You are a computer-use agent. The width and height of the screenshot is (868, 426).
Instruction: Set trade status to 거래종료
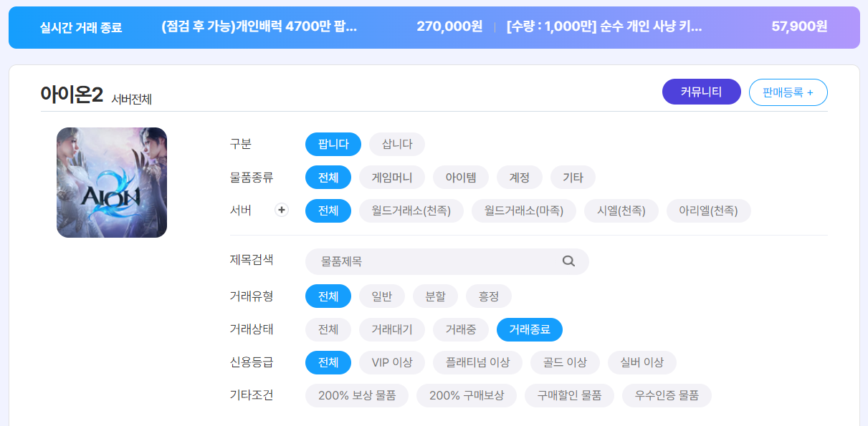click(x=530, y=329)
